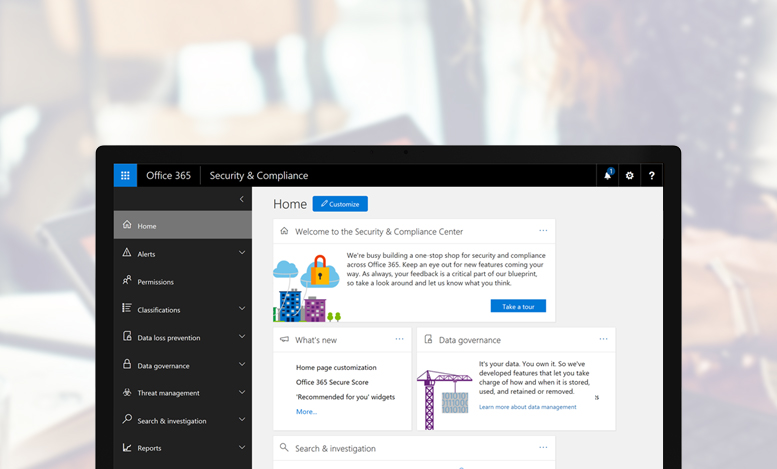The image size is (777, 469).
Task: Open the help question mark
Action: (652, 176)
